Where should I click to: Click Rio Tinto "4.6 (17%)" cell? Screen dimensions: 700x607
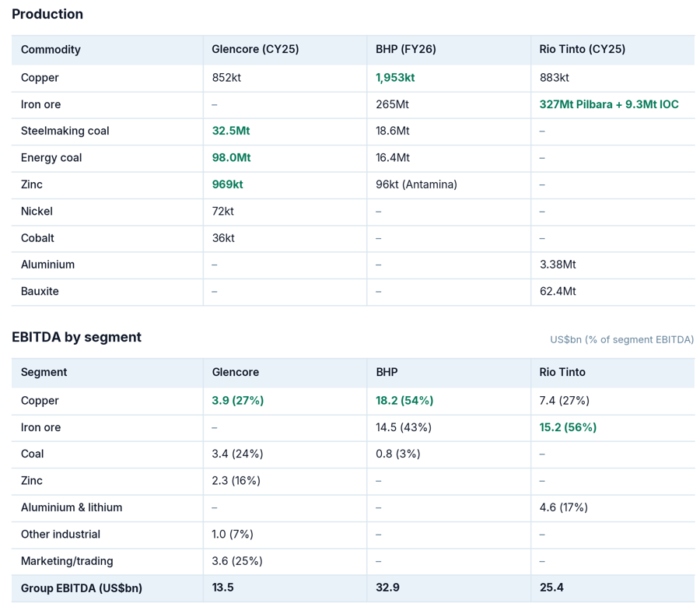coord(563,507)
